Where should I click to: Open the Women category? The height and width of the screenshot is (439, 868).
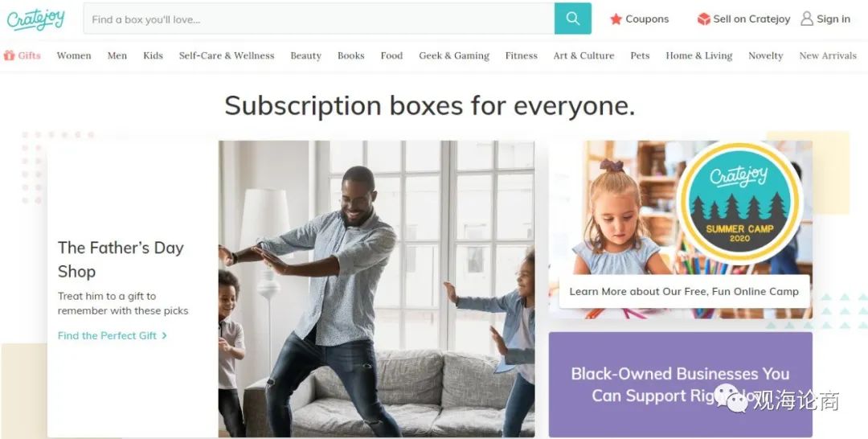pyautogui.click(x=74, y=55)
